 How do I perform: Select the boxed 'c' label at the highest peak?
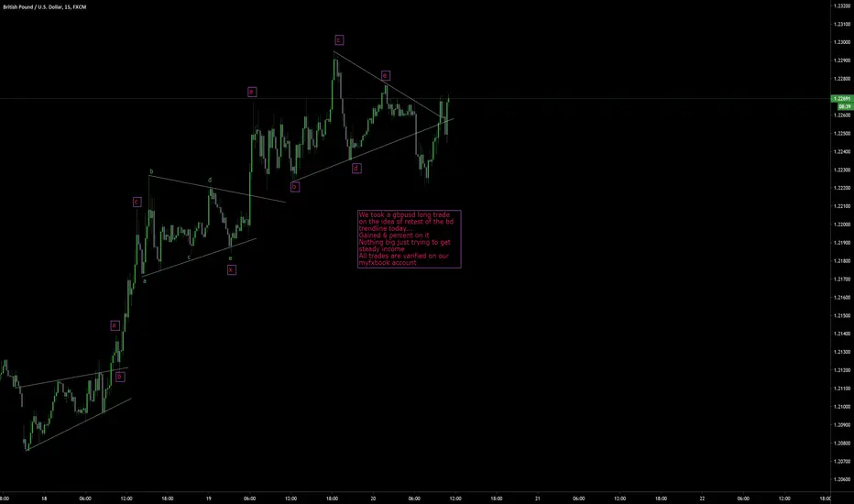[x=339, y=39]
